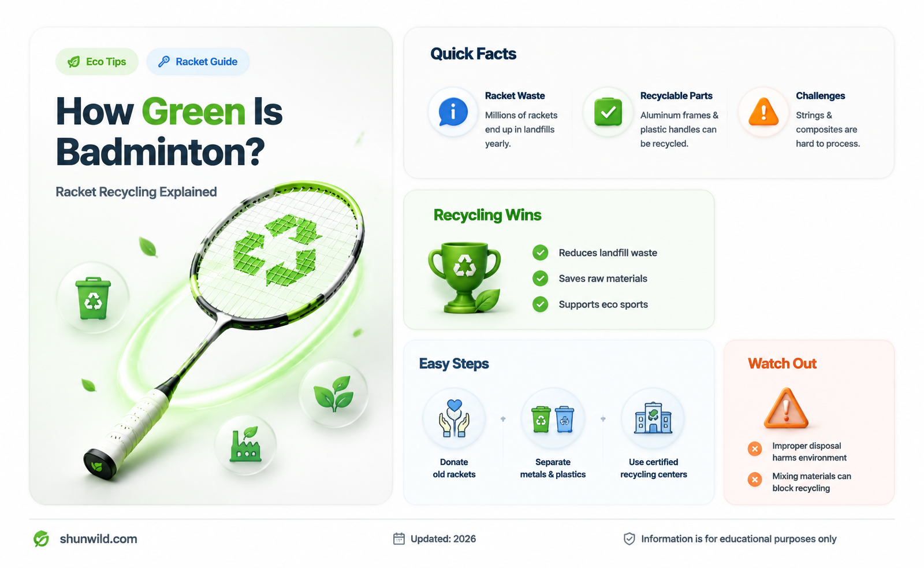Click the 'Racket Recycling Explained' subtitle
Image resolution: width=924 pixels, height=568 pixels.
(136, 192)
